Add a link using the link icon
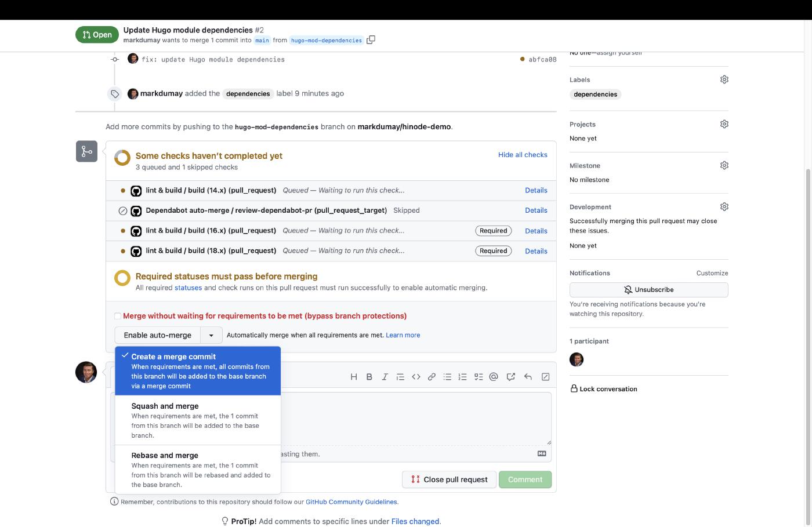The width and height of the screenshot is (812, 527). point(432,377)
